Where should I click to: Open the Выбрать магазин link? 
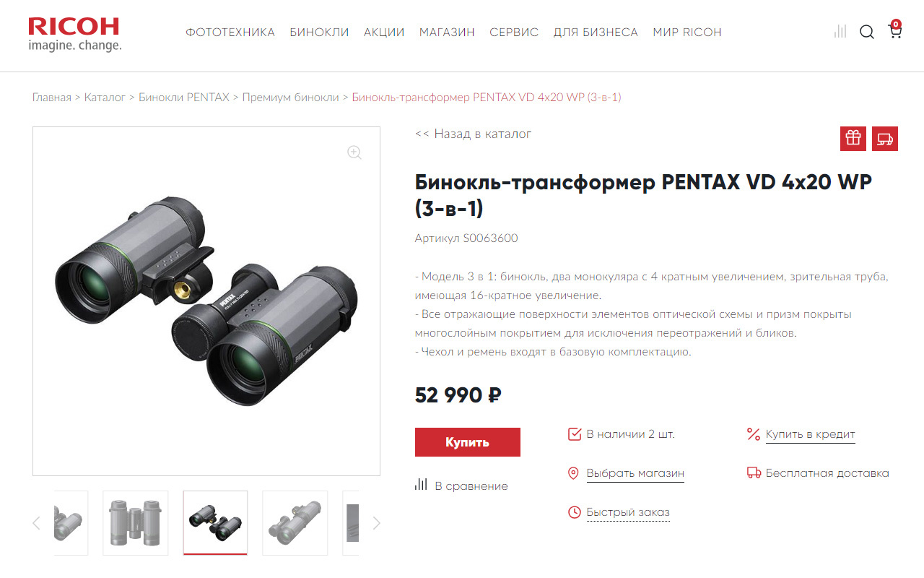pos(635,474)
